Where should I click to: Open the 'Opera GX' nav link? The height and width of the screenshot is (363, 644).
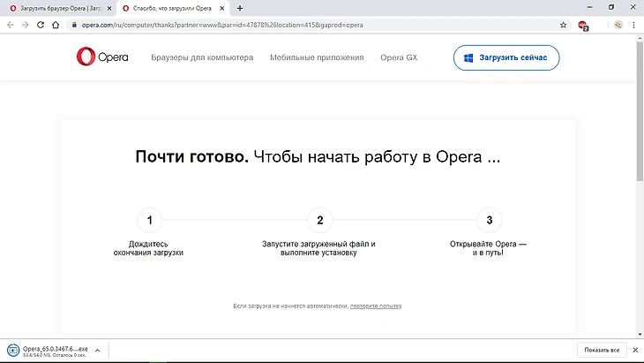click(399, 57)
